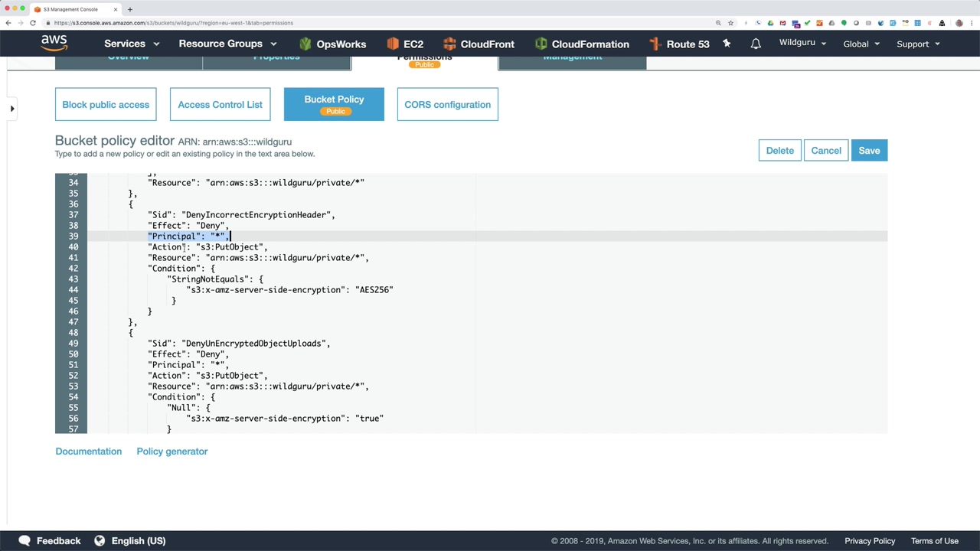Click the pin shortcuts icon

tap(727, 44)
